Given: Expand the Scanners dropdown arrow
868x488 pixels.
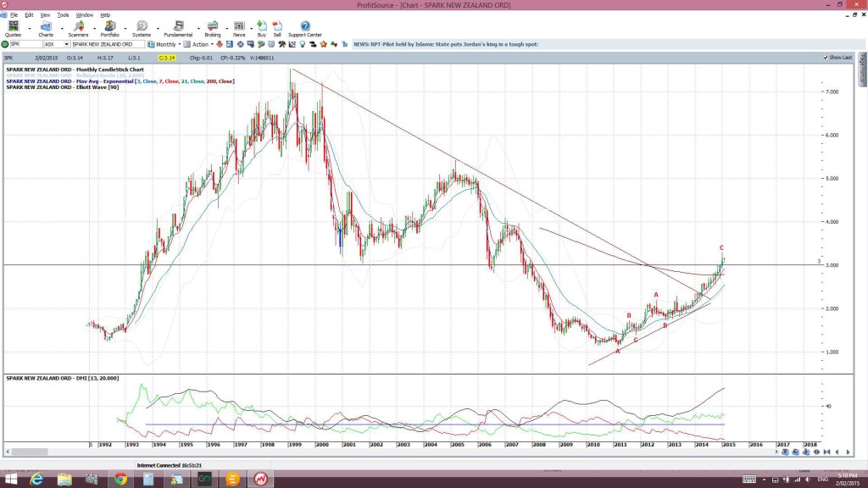Looking at the screenshot, I should (x=94, y=29).
